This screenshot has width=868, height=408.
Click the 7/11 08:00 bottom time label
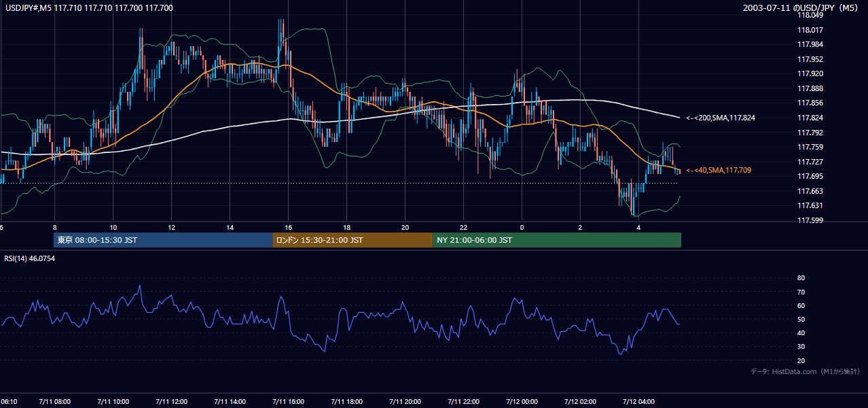click(x=54, y=402)
